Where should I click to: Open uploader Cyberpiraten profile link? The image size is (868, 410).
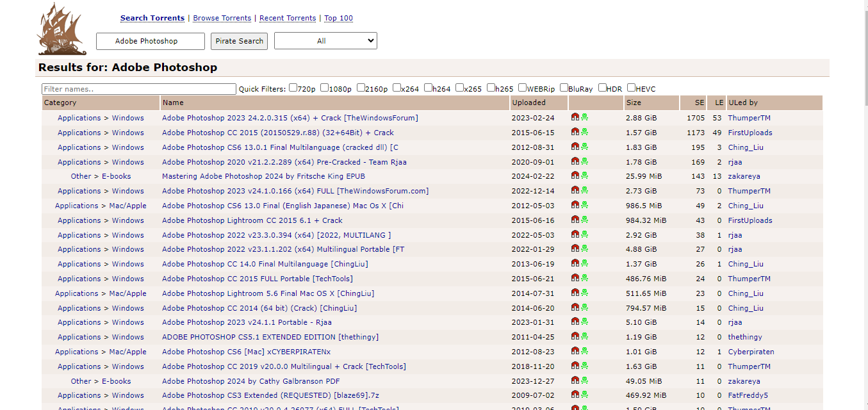[751, 352]
